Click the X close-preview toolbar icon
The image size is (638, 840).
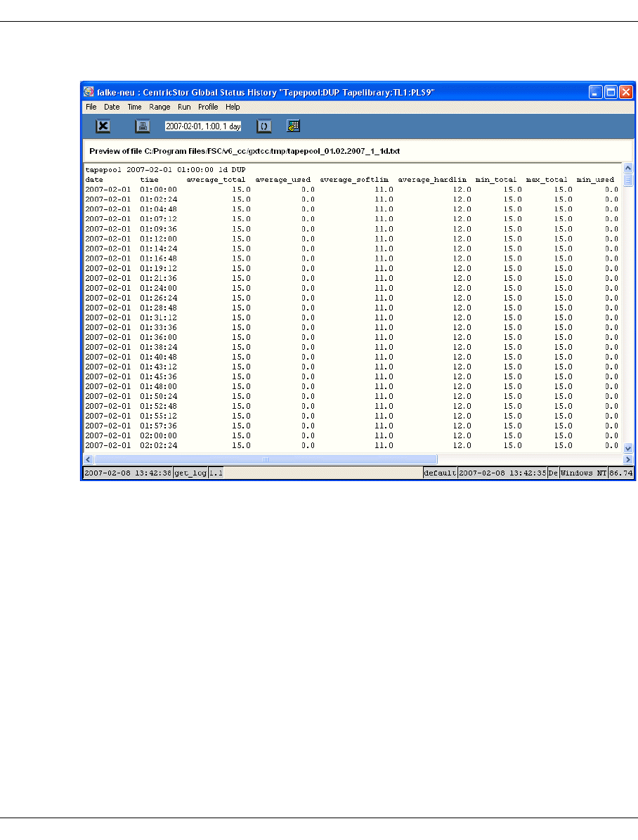(103, 126)
